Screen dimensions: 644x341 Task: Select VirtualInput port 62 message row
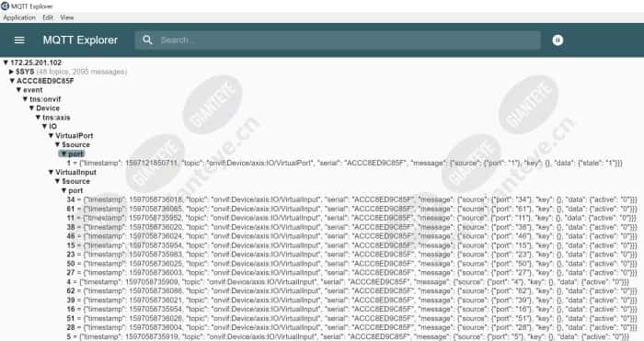[x=352, y=291]
